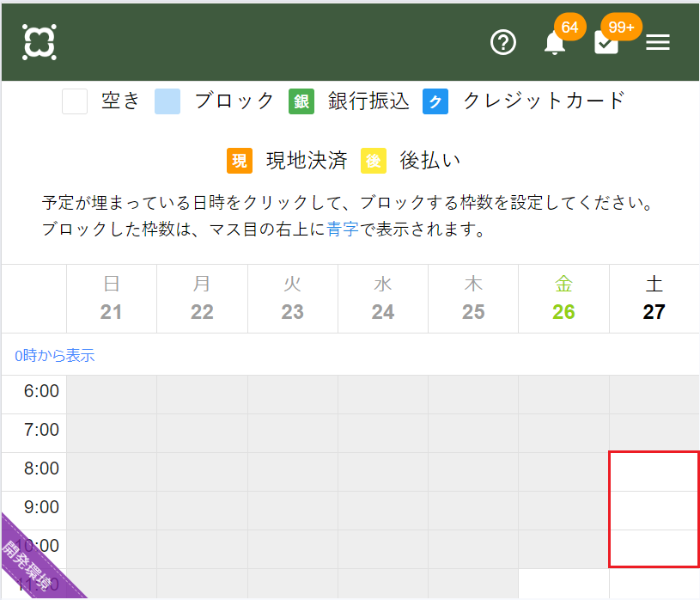Click the blue credit card legend icon
Screen dimensions: 700x600
[x=435, y=101]
